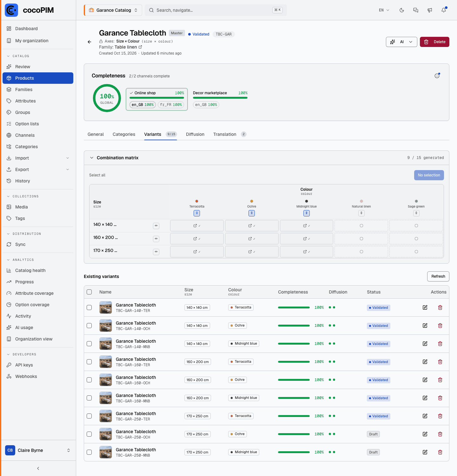Select the 170 × 250 Sage green cell

click(x=416, y=252)
